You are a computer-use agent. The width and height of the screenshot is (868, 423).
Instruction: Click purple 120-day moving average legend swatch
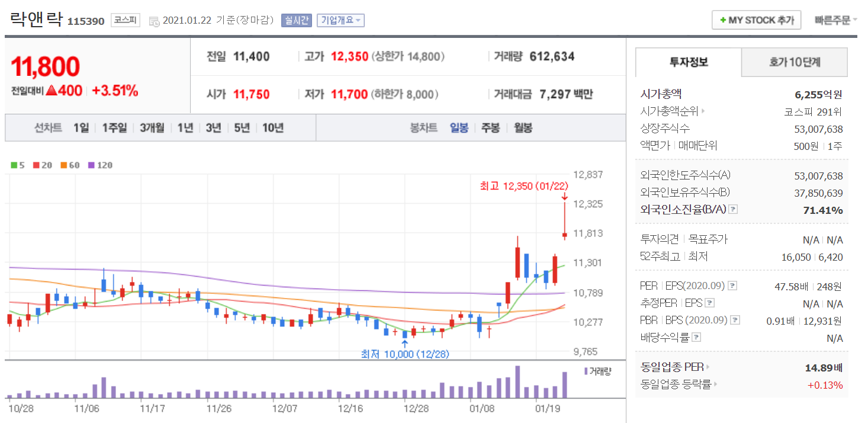tap(92, 165)
